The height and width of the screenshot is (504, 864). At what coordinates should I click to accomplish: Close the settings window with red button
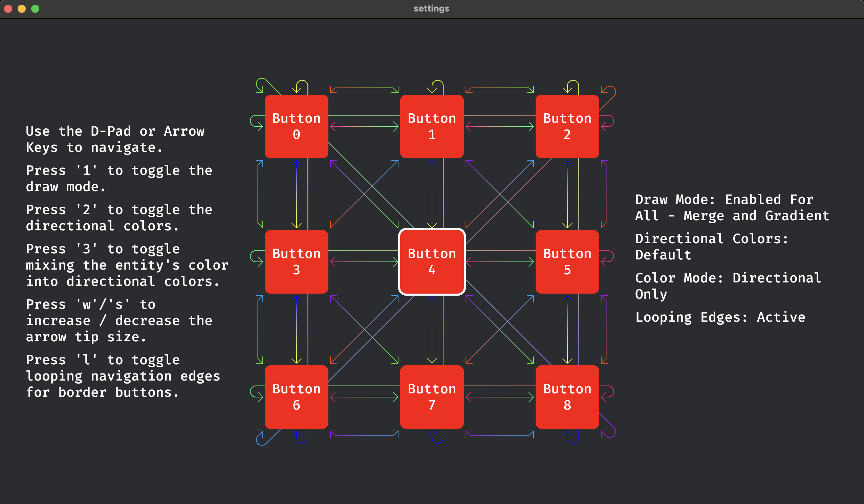coord(8,8)
